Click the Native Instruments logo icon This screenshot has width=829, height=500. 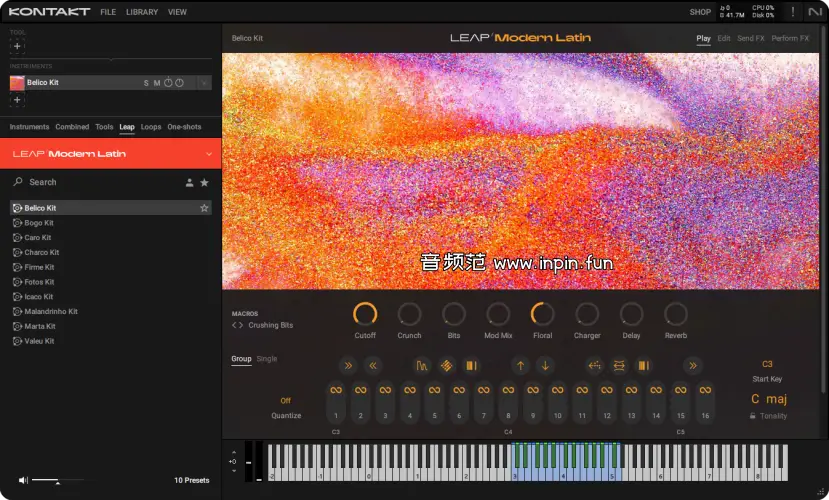[813, 12]
